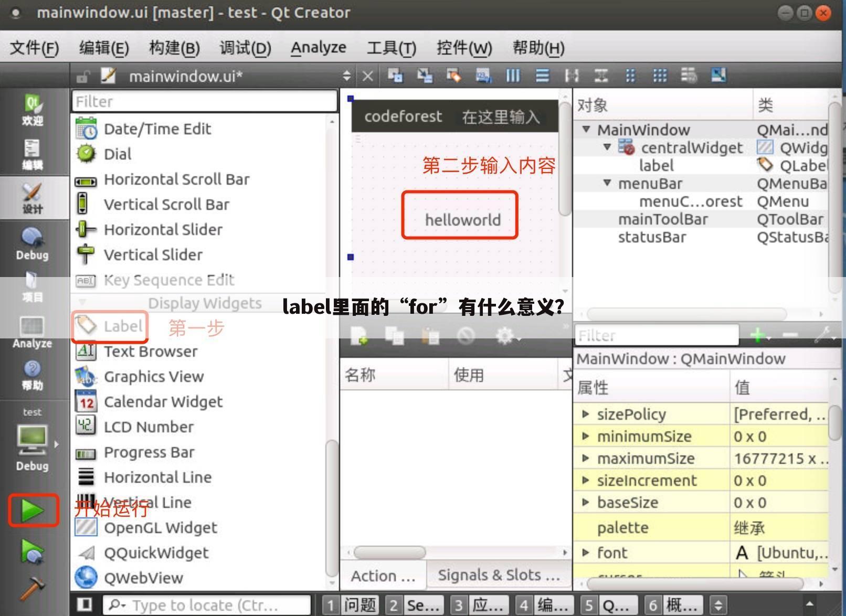Expand the font property

click(586, 552)
